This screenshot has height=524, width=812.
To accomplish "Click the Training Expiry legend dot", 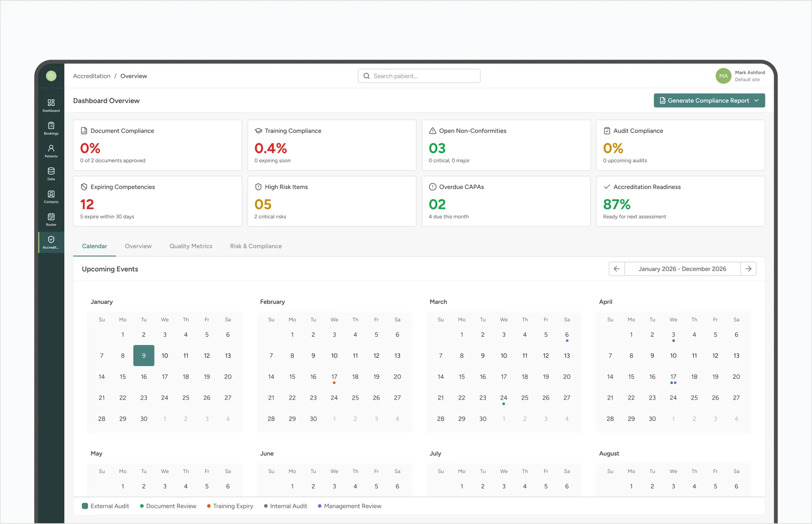I will [x=209, y=506].
